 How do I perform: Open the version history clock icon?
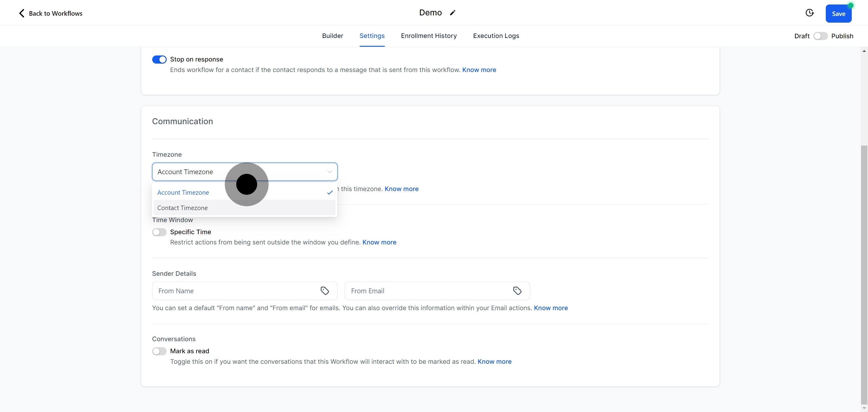[x=809, y=13]
